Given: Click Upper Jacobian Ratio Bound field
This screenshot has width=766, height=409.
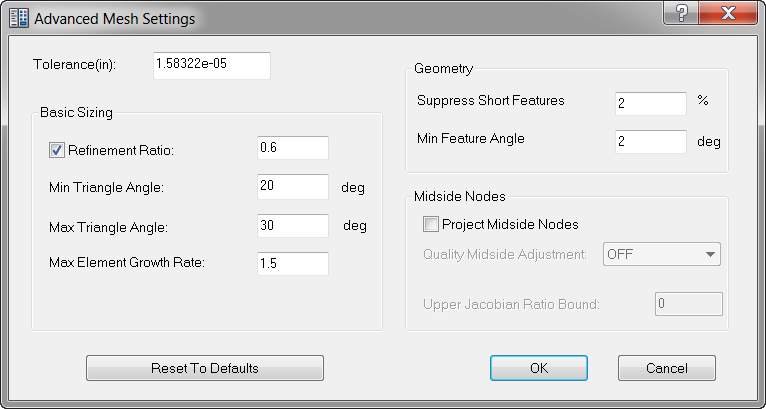Looking at the screenshot, I should click(687, 304).
